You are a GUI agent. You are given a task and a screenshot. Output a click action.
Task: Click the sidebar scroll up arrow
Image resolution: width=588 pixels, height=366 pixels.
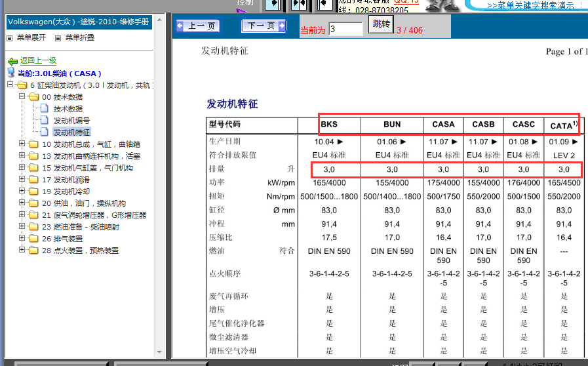coord(159,20)
